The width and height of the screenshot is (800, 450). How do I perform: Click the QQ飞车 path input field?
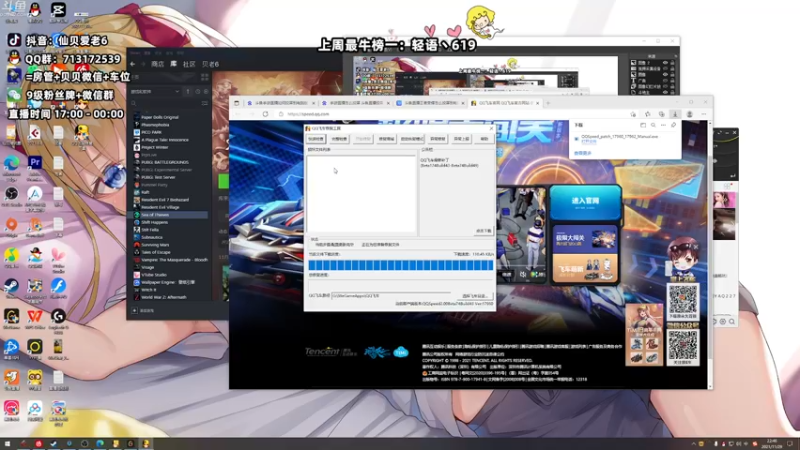(x=391, y=296)
